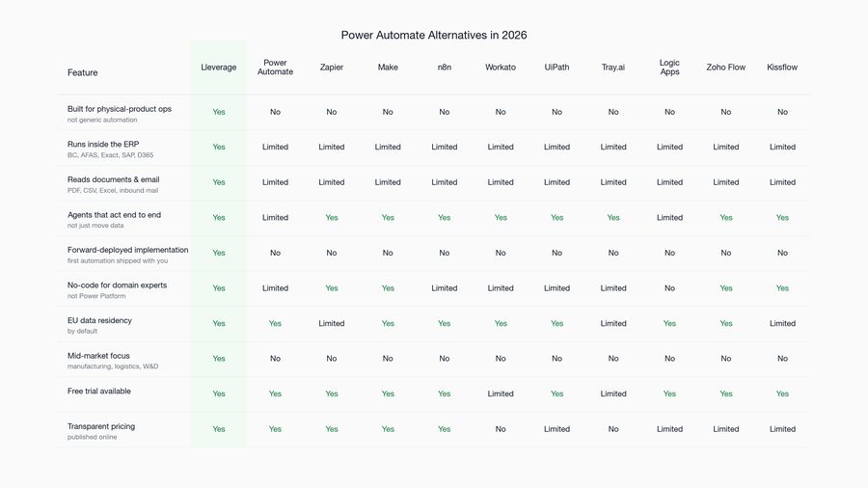868x488 pixels.
Task: Select the n8n column header
Action: click(444, 67)
